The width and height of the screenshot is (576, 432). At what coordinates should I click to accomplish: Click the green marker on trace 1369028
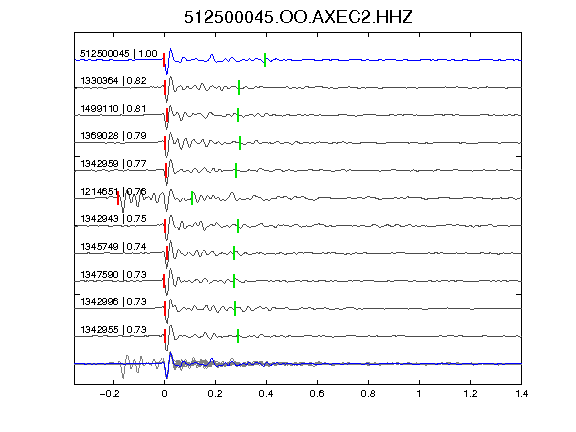pos(240,143)
